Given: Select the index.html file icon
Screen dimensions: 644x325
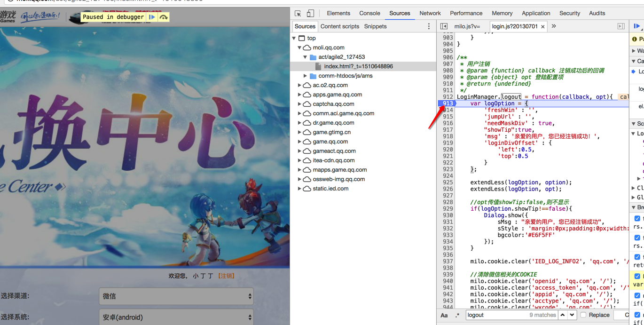Looking at the screenshot, I should (x=318, y=66).
